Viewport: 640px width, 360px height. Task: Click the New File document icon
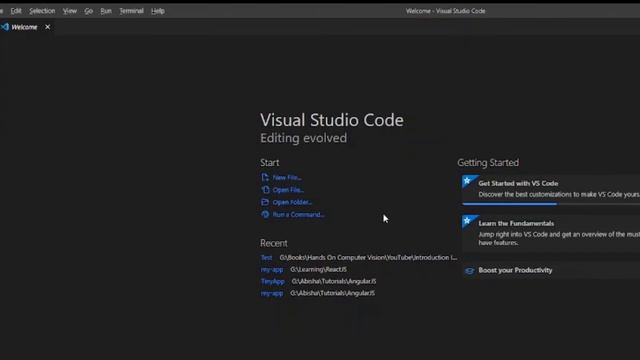click(265, 177)
